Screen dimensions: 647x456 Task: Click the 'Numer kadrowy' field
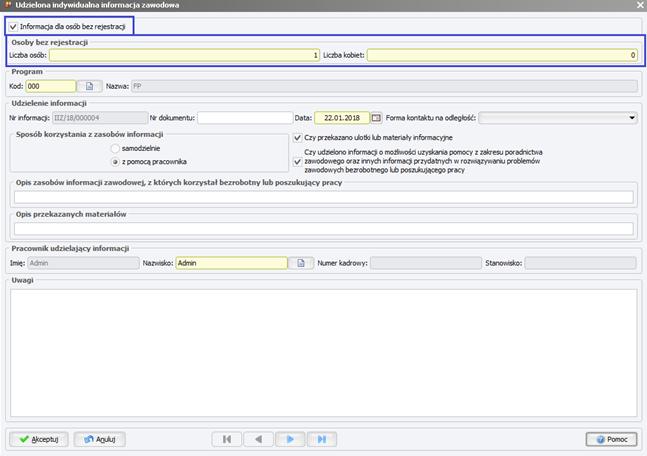coord(426,263)
